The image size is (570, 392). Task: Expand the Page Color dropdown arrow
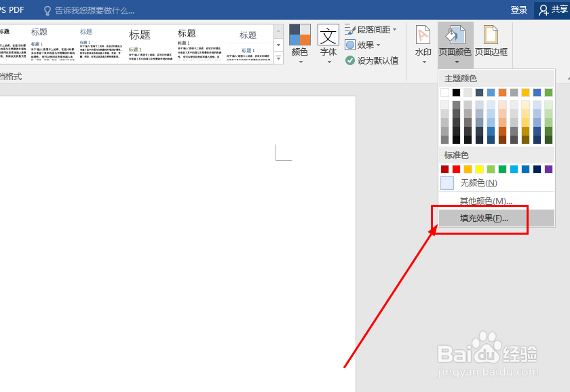pos(457,62)
